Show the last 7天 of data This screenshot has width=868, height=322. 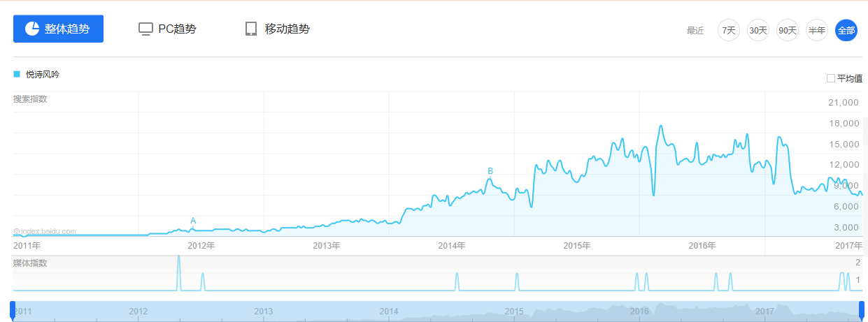(x=729, y=30)
